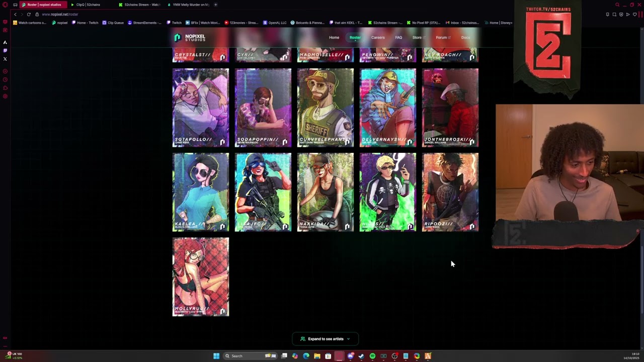The height and width of the screenshot is (362, 644).
Task: Click the card icon on the MOLLYRUU card
Action: (222, 311)
